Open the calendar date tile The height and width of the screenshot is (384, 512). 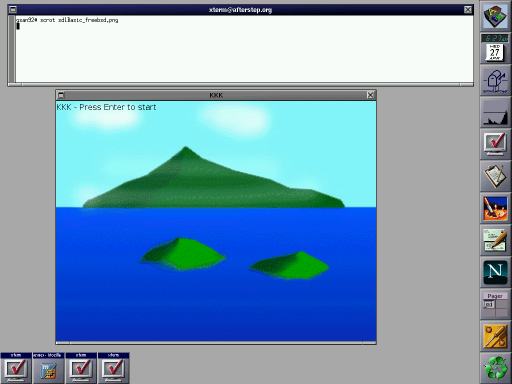click(x=495, y=48)
